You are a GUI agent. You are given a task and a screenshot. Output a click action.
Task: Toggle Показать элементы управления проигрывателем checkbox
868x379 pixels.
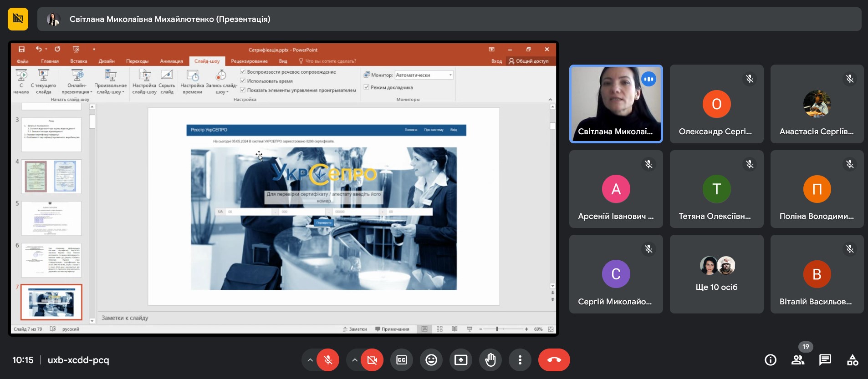click(x=243, y=90)
